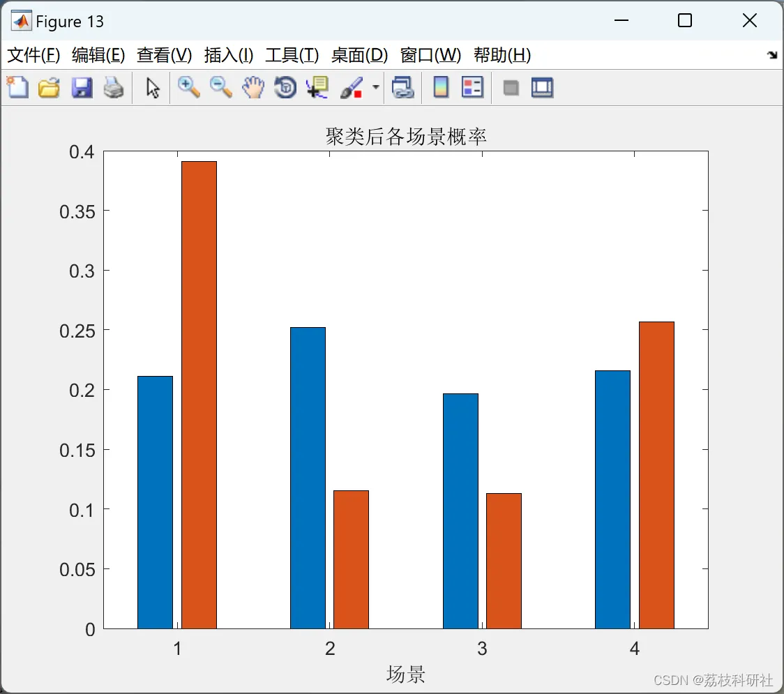
Task: Insert a legend via toolbar icon
Action: pyautogui.click(x=472, y=87)
